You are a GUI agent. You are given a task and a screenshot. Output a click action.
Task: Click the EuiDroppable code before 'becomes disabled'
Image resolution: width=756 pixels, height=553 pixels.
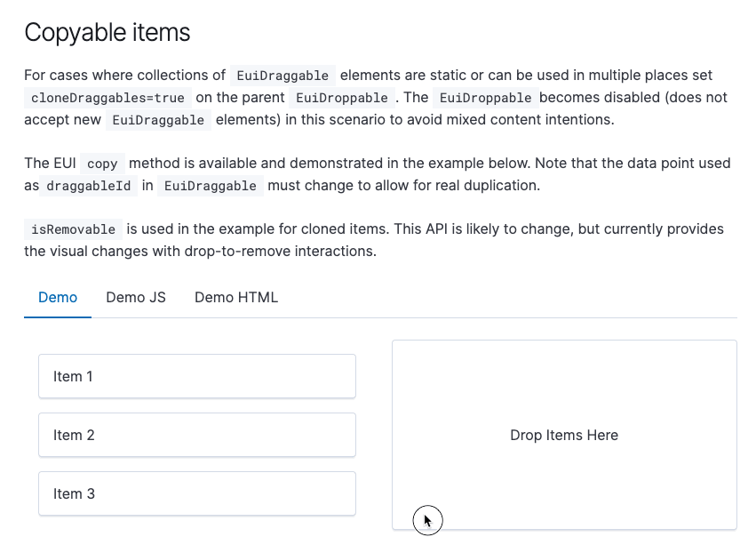[486, 98]
